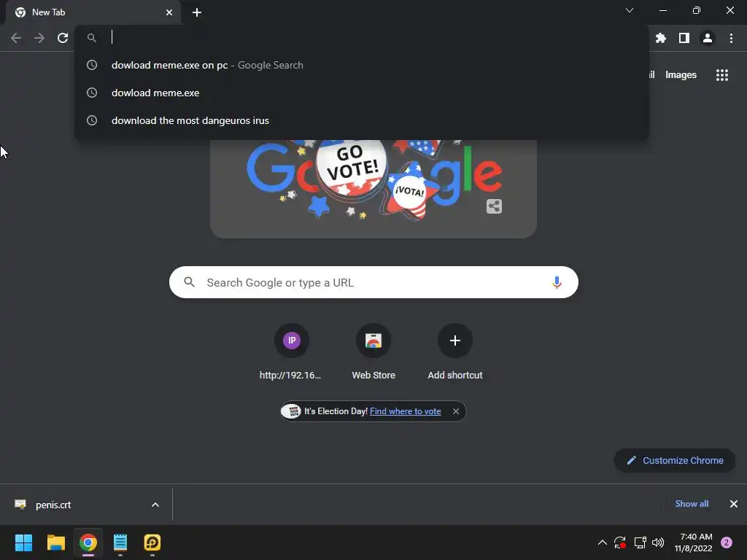Open the Web Store shortcut
This screenshot has width=747, height=560.
pos(373,352)
